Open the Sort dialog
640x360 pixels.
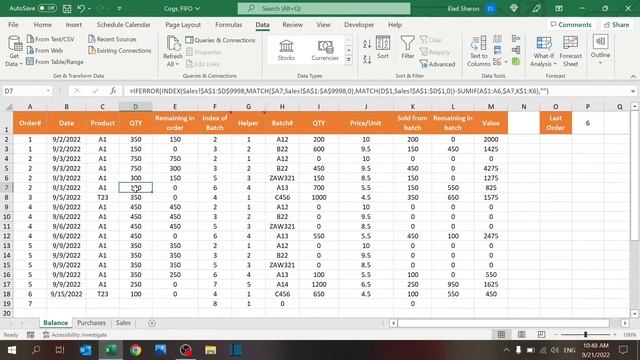[x=383, y=47]
